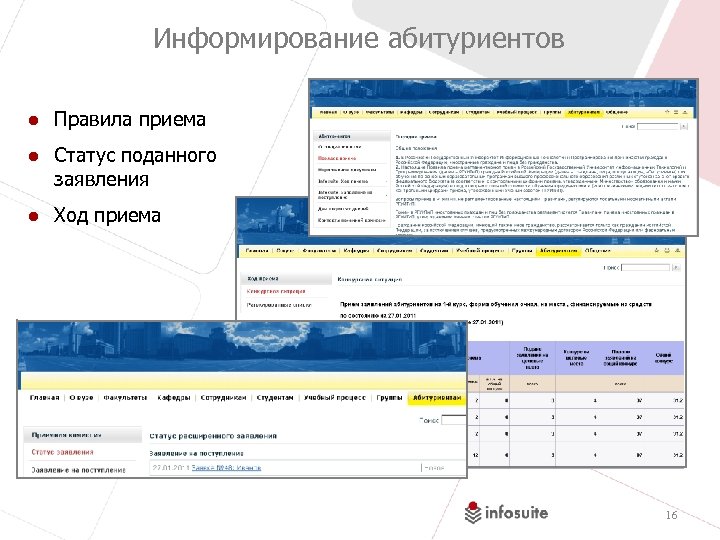Click the rightmost icon in rules window menu bar
Screen dimensions: 720x540
point(685,112)
